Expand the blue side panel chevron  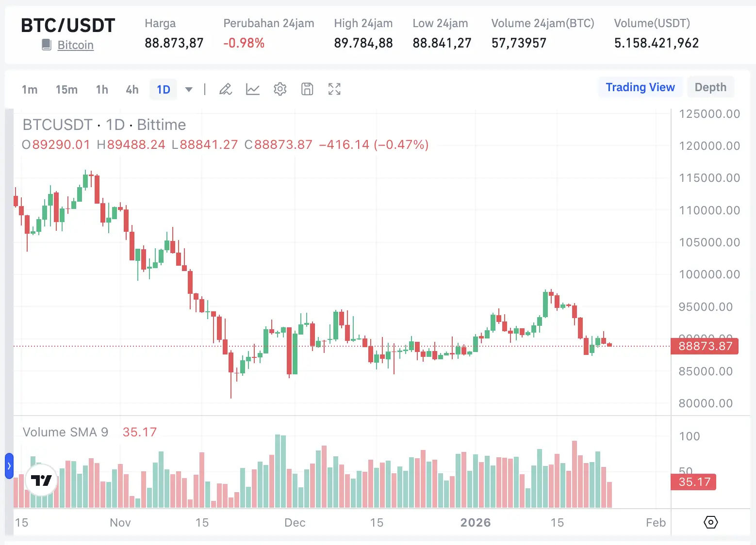pos(8,465)
